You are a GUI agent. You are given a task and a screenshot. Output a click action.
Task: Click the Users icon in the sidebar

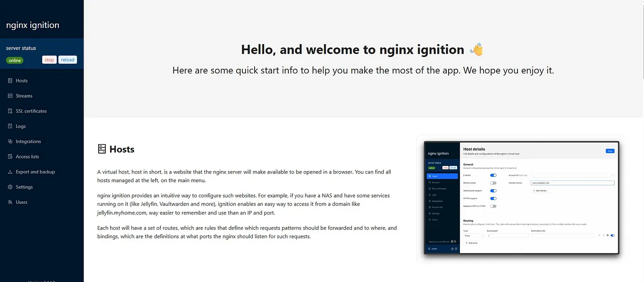pos(9,202)
